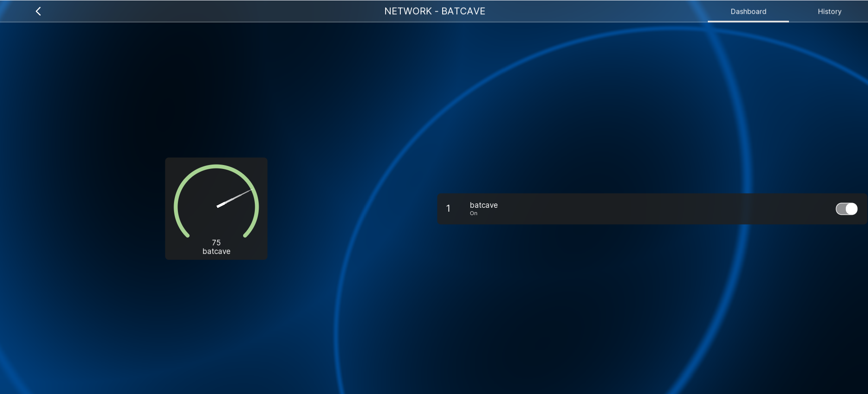Screen dimensions: 868x394
Task: Click the white knob of the batcave toggle
Action: pos(851,209)
